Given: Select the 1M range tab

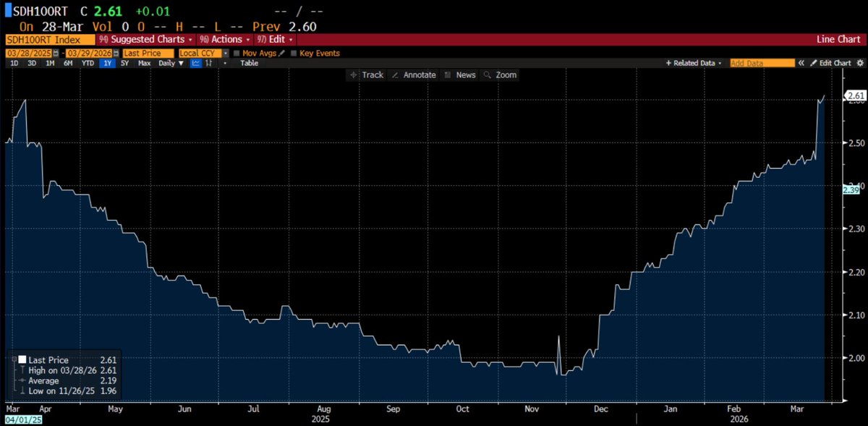Looking at the screenshot, I should point(50,63).
